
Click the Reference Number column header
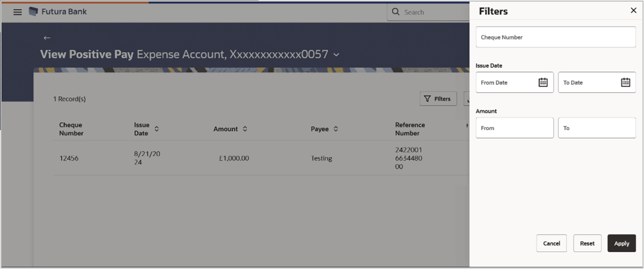410,129
